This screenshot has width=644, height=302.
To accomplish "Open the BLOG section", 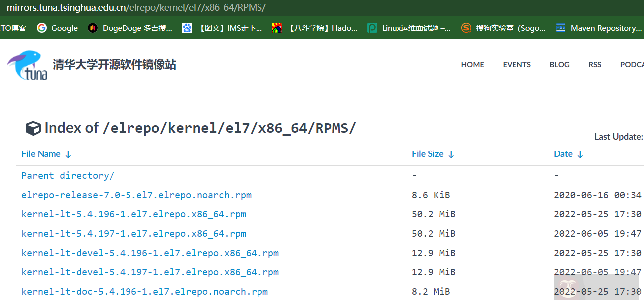I will coord(559,64).
